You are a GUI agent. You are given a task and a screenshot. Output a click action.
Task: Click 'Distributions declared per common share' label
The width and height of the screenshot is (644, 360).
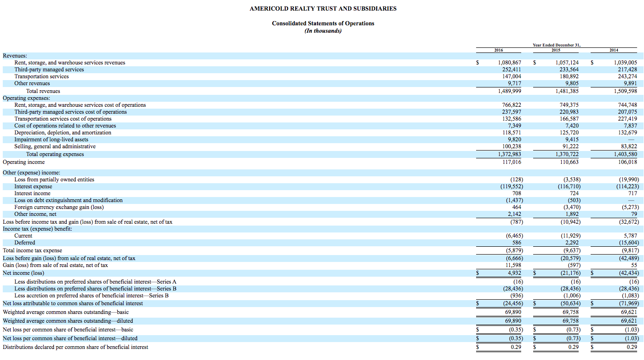(75, 347)
